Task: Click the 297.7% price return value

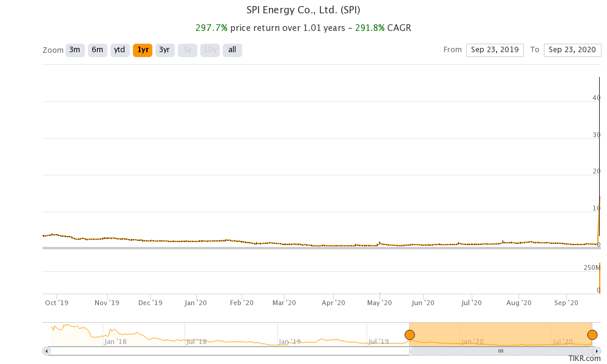Action: click(x=211, y=28)
